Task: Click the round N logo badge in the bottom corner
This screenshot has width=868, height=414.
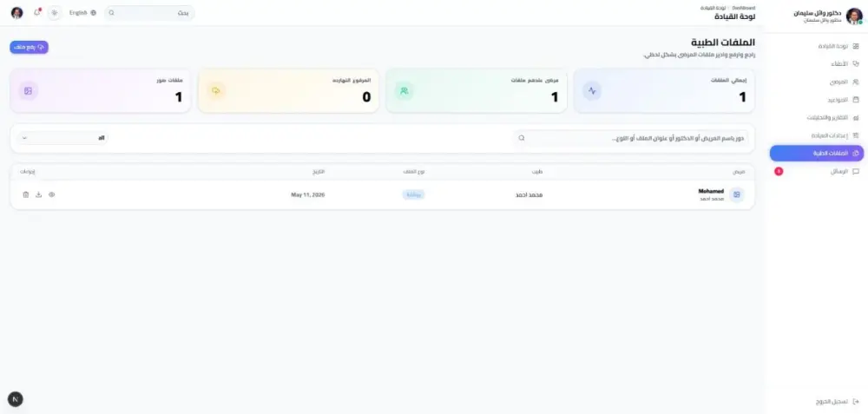Action: coord(16,399)
